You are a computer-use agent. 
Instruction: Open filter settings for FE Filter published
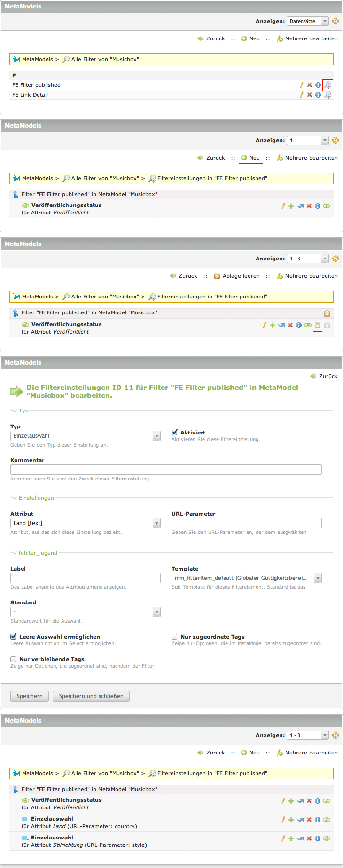coord(327,85)
